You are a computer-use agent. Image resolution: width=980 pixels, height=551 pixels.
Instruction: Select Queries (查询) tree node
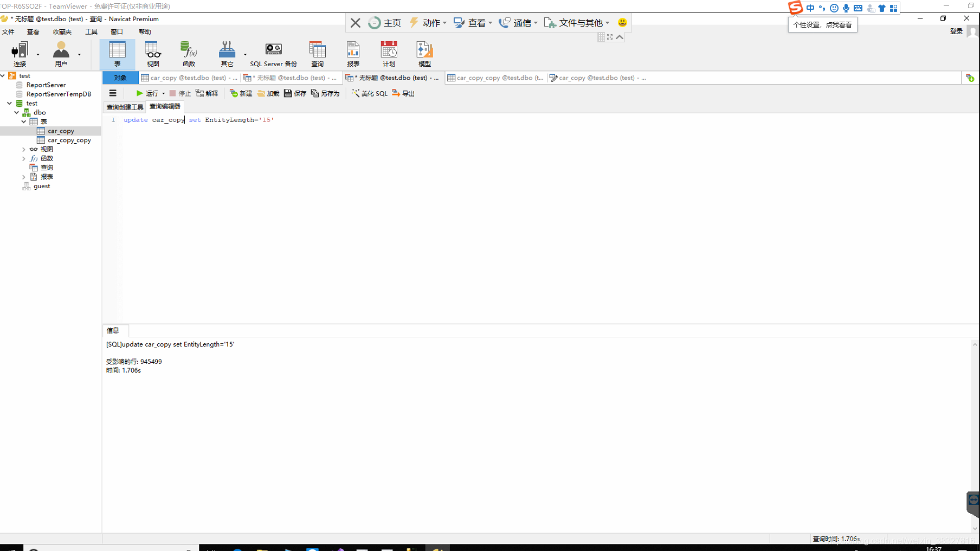tap(47, 168)
